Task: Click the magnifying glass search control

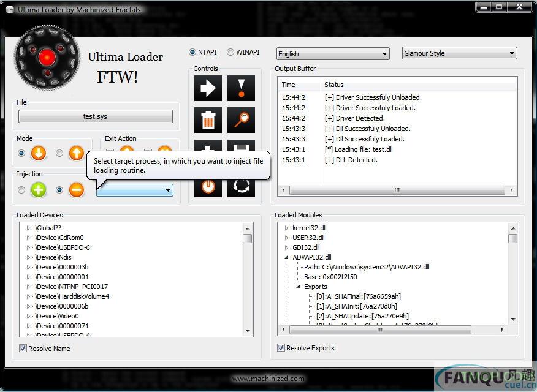Action: (241, 120)
